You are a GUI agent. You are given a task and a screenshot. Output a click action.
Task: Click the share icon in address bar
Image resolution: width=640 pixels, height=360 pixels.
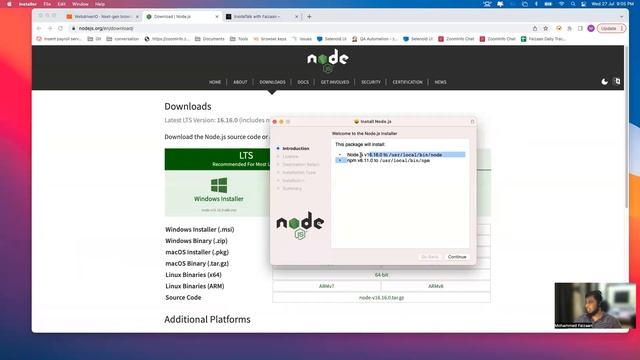[535, 29]
